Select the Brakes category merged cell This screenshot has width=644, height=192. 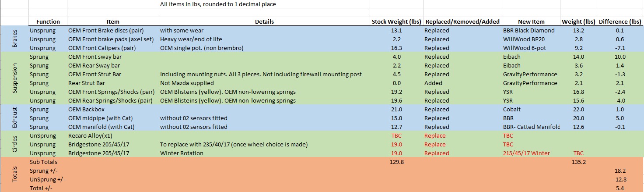click(14, 39)
